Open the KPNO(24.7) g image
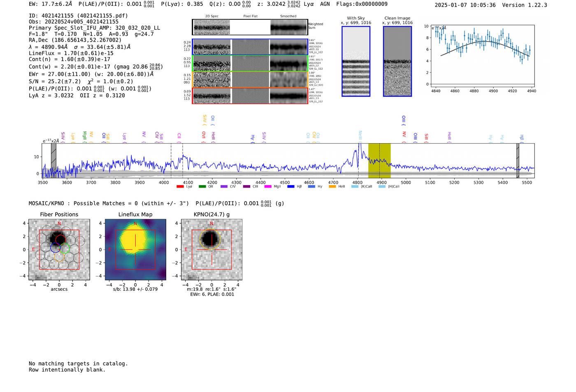Image resolution: width=576 pixels, height=392 pixels. (211, 250)
